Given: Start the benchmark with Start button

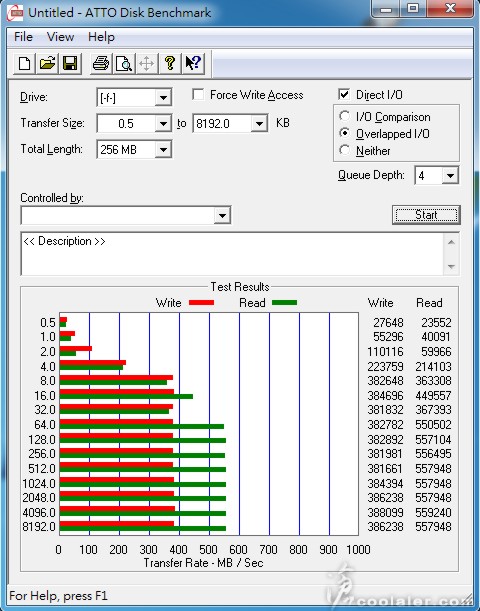Looking at the screenshot, I should tap(426, 215).
